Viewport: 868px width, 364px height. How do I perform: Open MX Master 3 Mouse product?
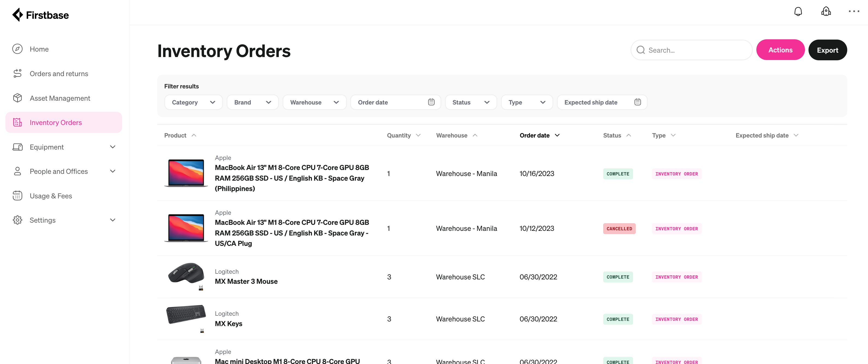pos(246,282)
